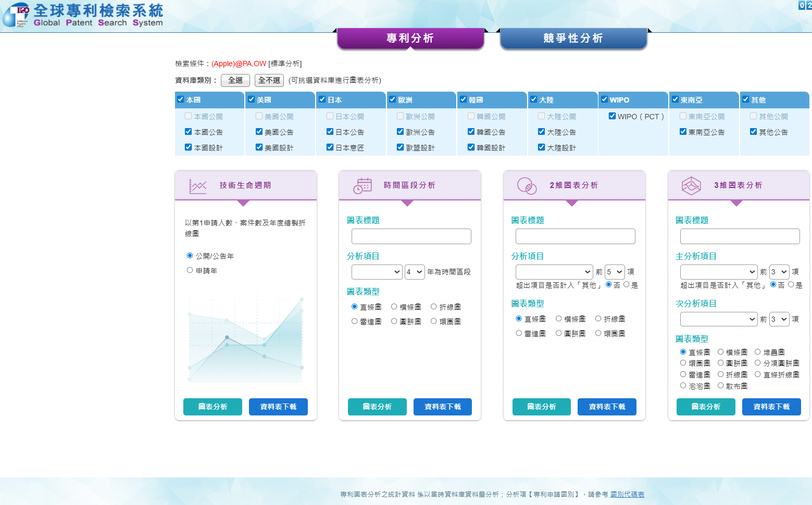Toggle the 東南亞 group checkbox

point(676,99)
